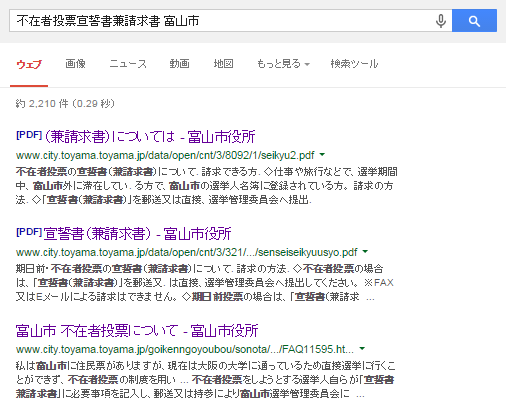
Task: Open 検索ツール options
Action: 354,63
